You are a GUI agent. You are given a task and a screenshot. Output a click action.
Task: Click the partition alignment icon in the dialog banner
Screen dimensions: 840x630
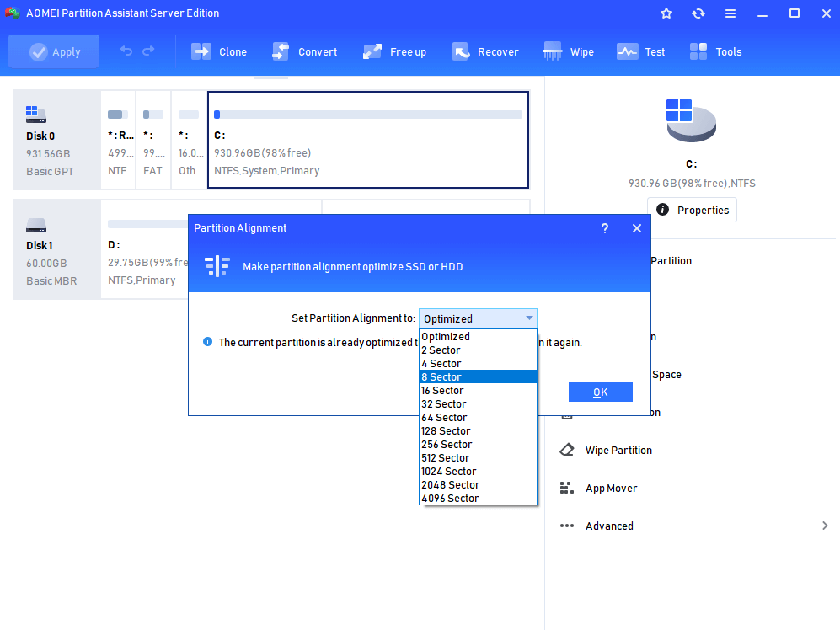[217, 266]
